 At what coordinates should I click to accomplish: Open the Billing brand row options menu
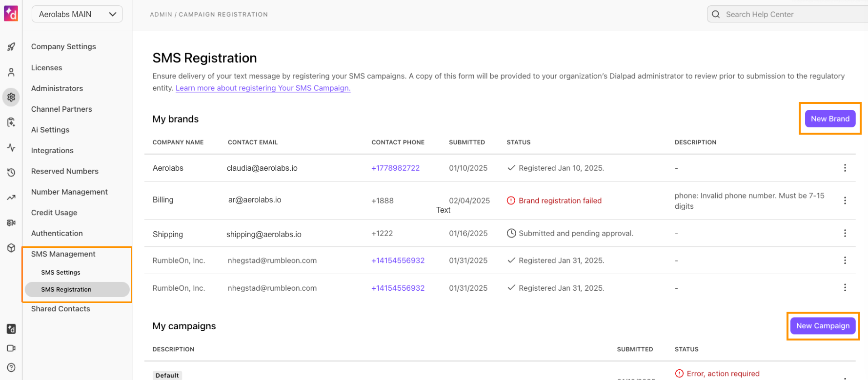[845, 200]
